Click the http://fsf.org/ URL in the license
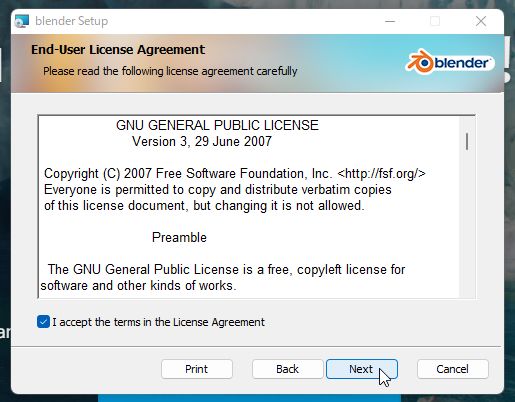Image resolution: width=515 pixels, height=402 pixels. [381, 173]
